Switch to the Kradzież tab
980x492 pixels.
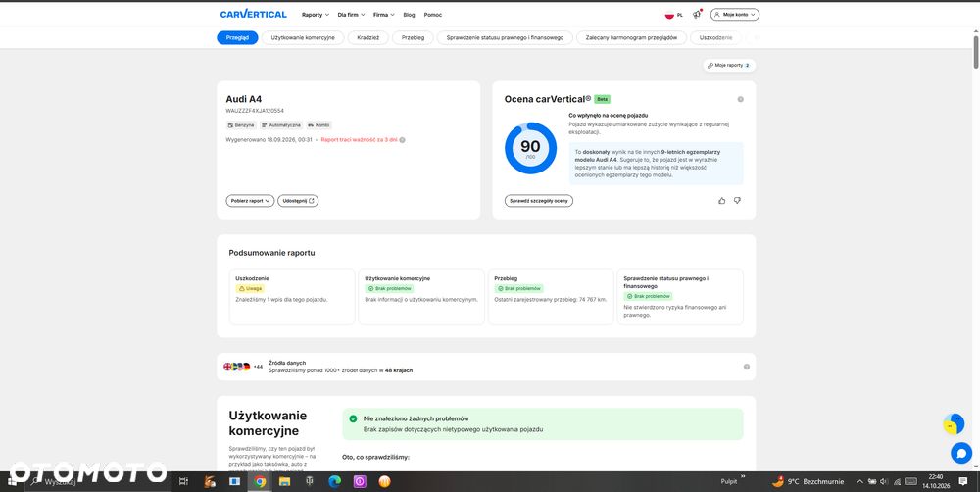pyautogui.click(x=368, y=37)
